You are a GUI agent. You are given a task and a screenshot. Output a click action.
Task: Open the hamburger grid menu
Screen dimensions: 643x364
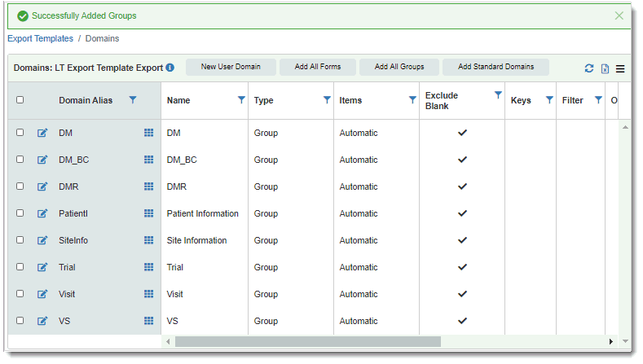click(x=620, y=69)
